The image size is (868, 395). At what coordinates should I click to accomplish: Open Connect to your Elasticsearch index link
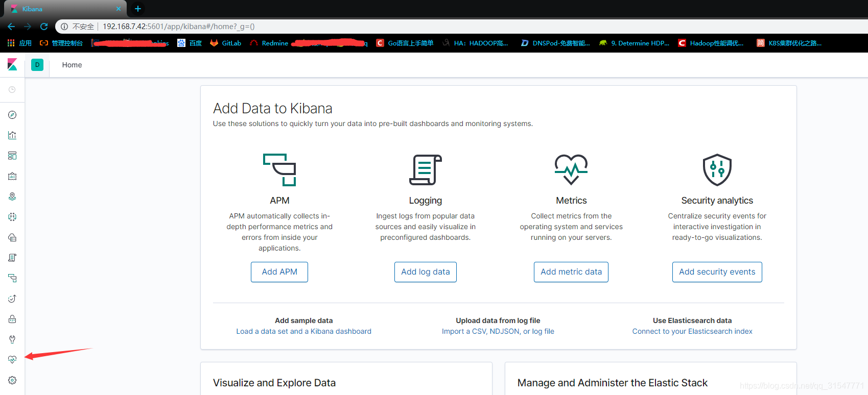pos(692,331)
